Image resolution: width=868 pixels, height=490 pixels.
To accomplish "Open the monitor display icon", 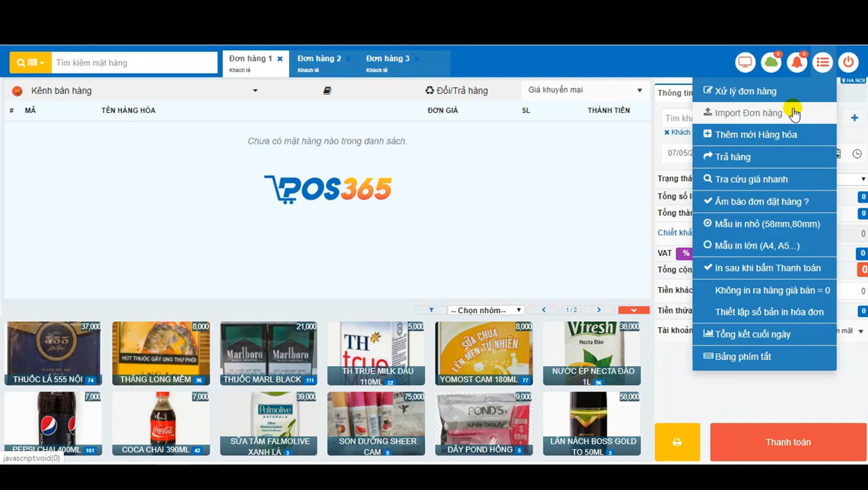I will click(745, 62).
